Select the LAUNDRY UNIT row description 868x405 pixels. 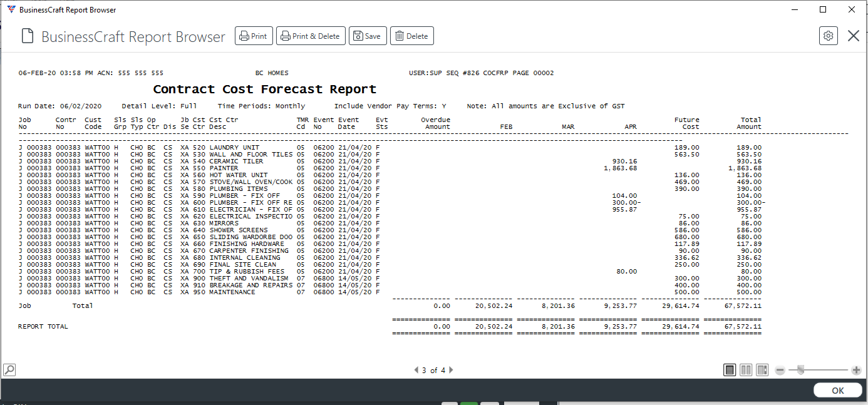[x=234, y=147]
